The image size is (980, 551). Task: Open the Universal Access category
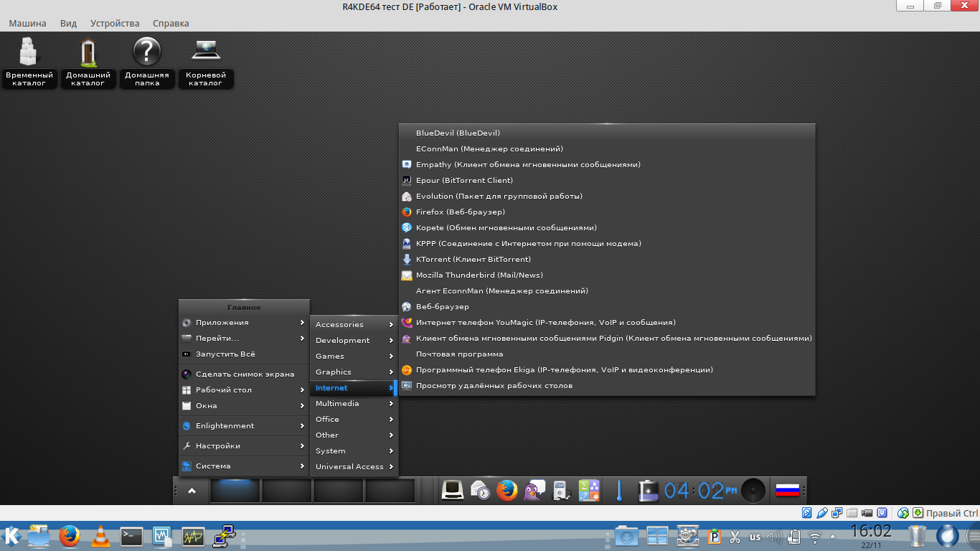[x=354, y=467]
